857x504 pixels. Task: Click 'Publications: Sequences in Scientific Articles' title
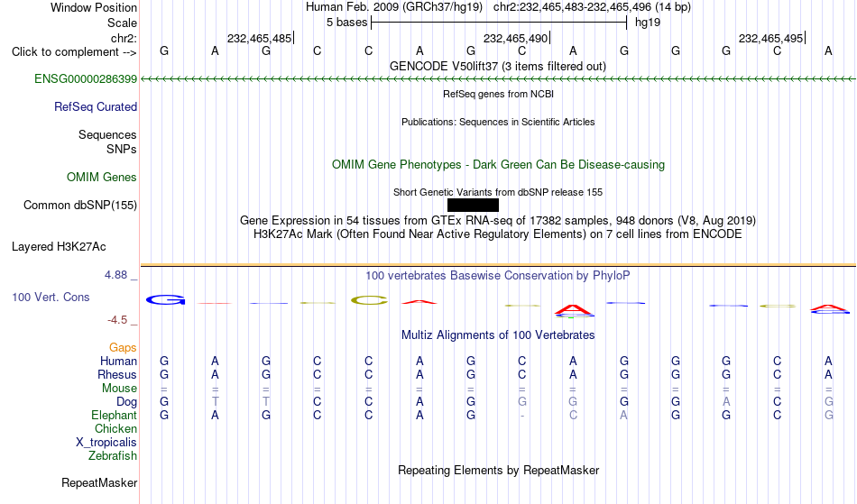[x=498, y=122]
